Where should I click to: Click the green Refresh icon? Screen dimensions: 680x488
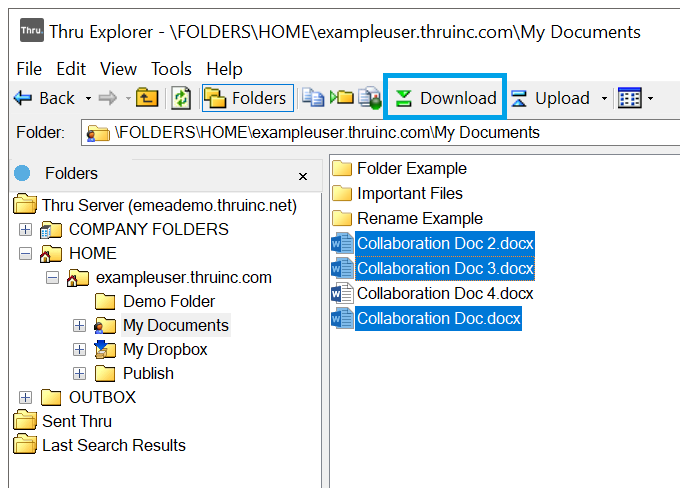[x=180, y=98]
